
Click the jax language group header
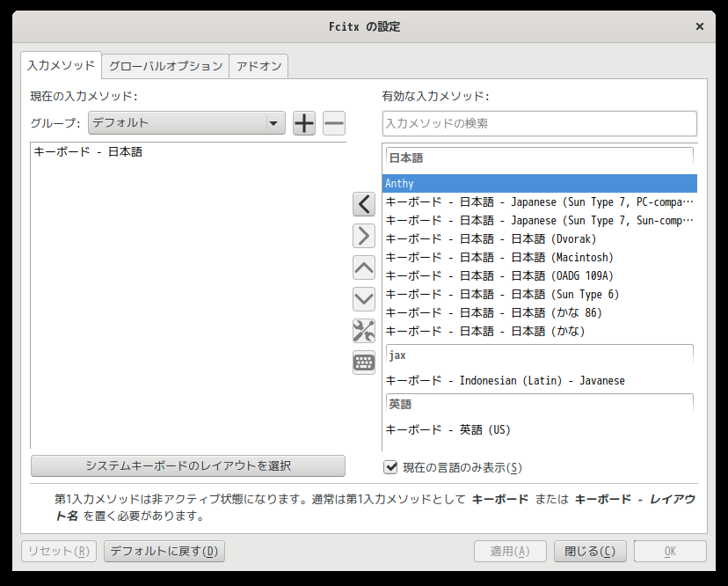point(540,355)
